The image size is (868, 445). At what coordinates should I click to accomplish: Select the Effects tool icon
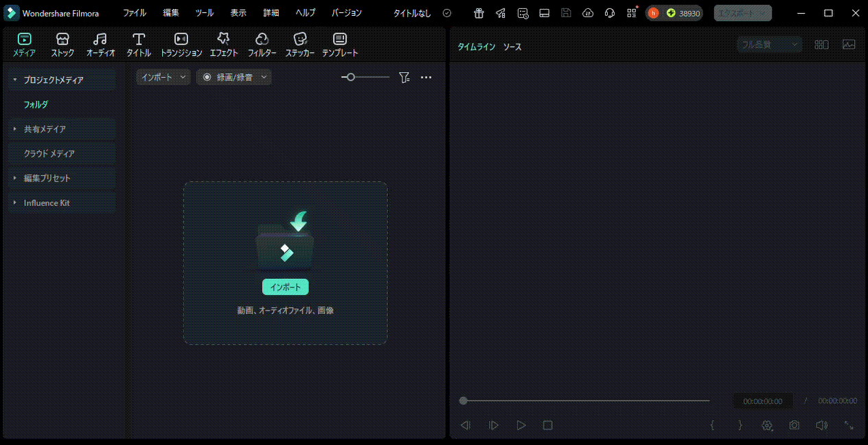click(x=223, y=40)
